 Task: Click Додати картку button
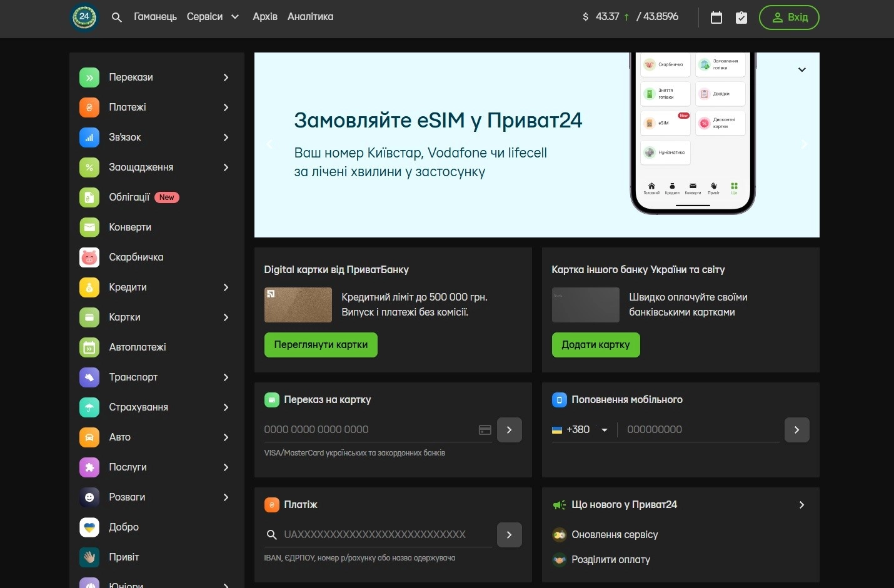point(596,345)
